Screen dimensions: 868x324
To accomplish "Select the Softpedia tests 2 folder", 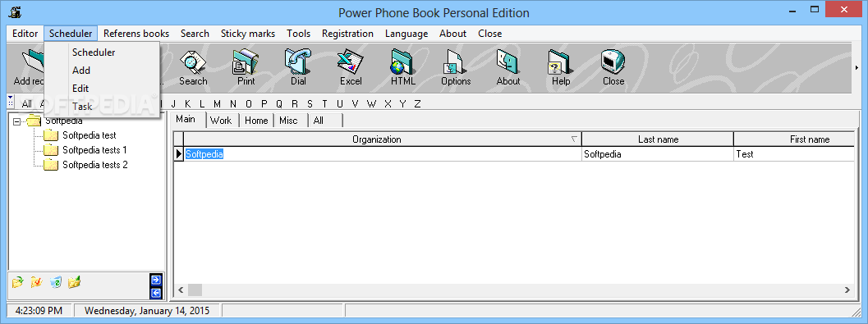I will point(95,165).
